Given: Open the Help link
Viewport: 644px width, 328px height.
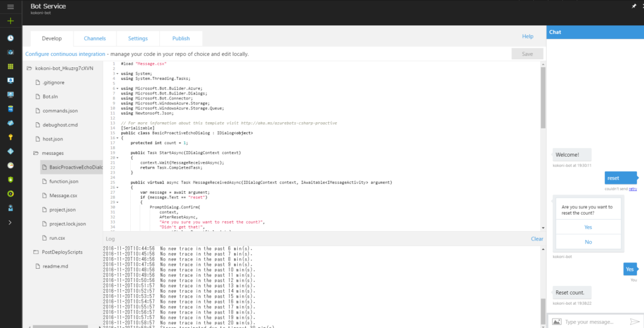Looking at the screenshot, I should pos(528,37).
